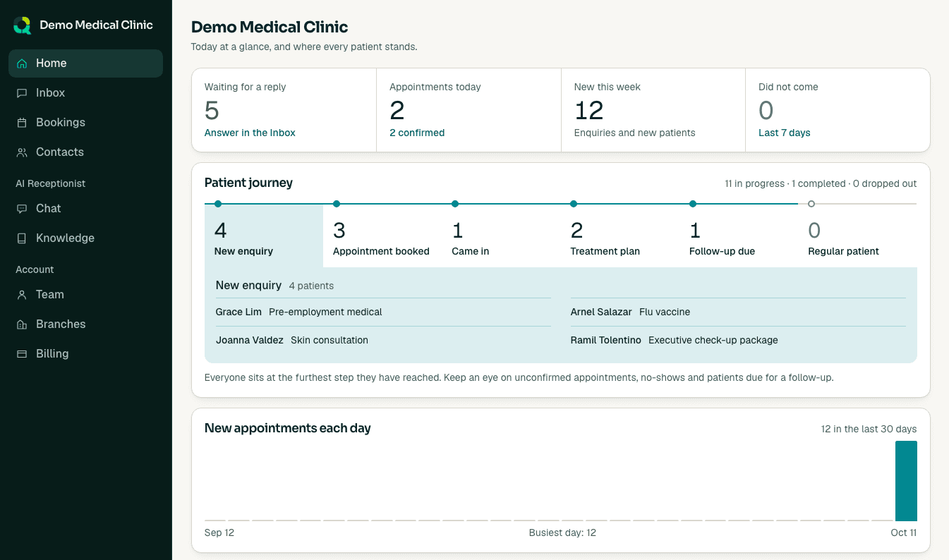The image size is (949, 560).
Task: Click the Branches building icon
Action: 22,324
